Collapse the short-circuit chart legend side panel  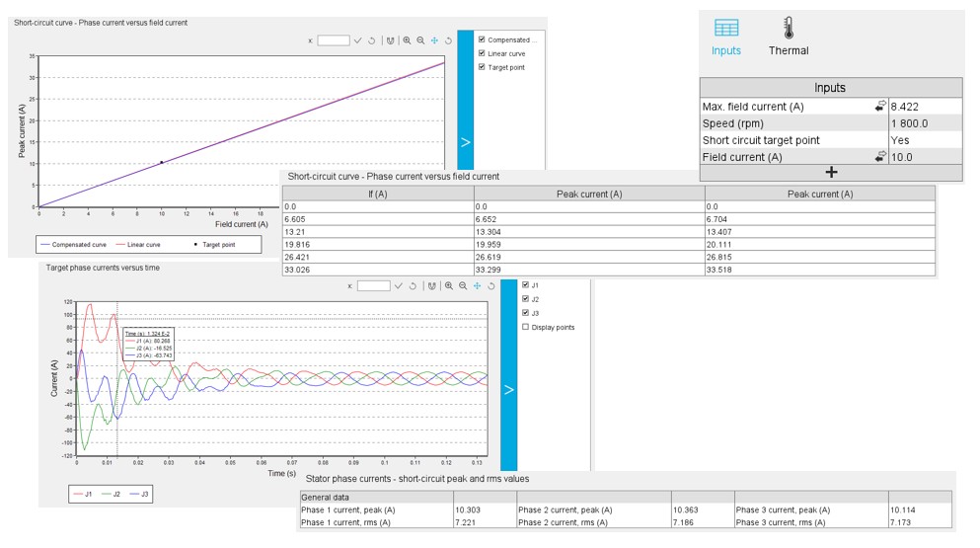coord(466,142)
